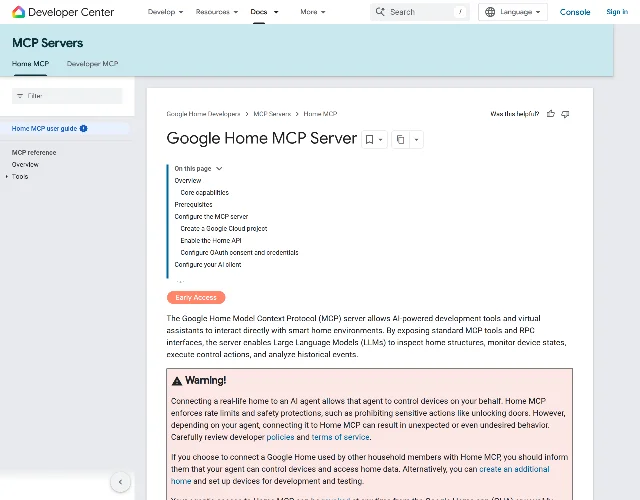
Task: Click the thumbs down not helpful icon
Action: point(565,114)
